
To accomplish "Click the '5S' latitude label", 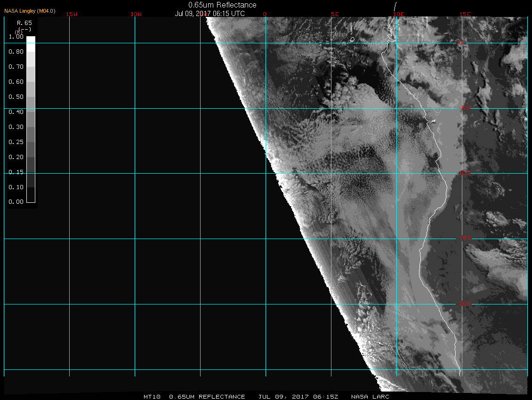I will coord(466,108).
